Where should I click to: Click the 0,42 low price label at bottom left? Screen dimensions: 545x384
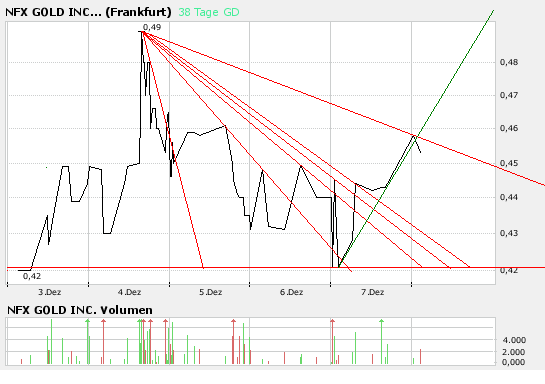(32, 276)
